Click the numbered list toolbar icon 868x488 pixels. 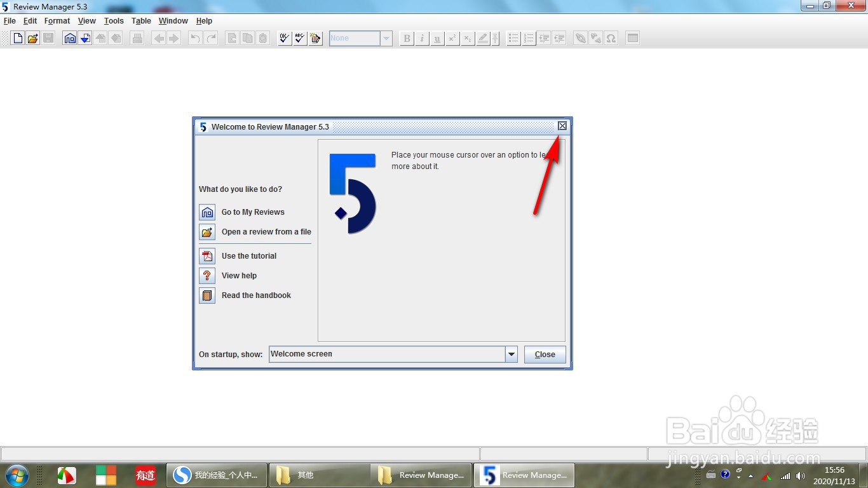(x=529, y=38)
